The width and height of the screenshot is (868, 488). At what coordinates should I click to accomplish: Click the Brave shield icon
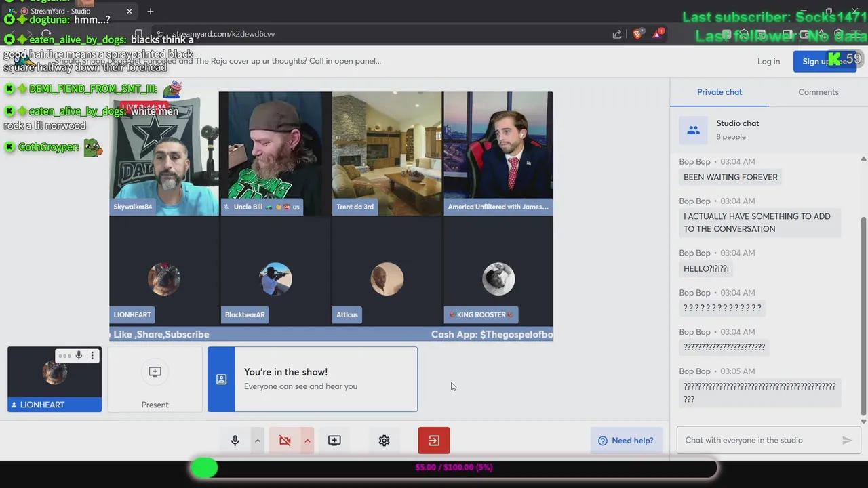click(638, 34)
